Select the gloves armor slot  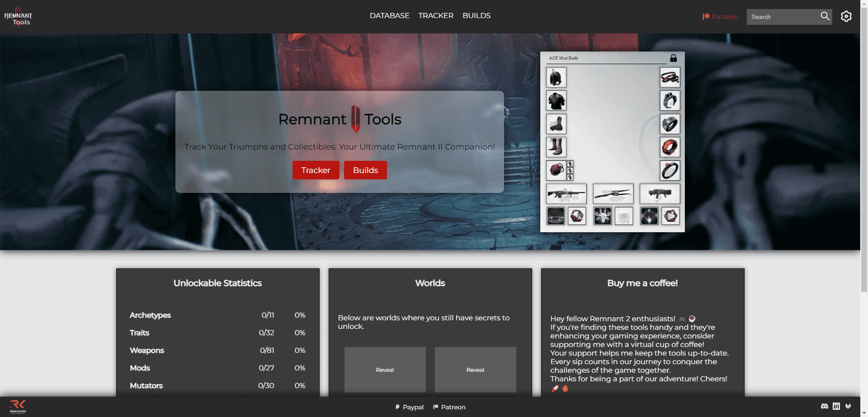pyautogui.click(x=556, y=124)
